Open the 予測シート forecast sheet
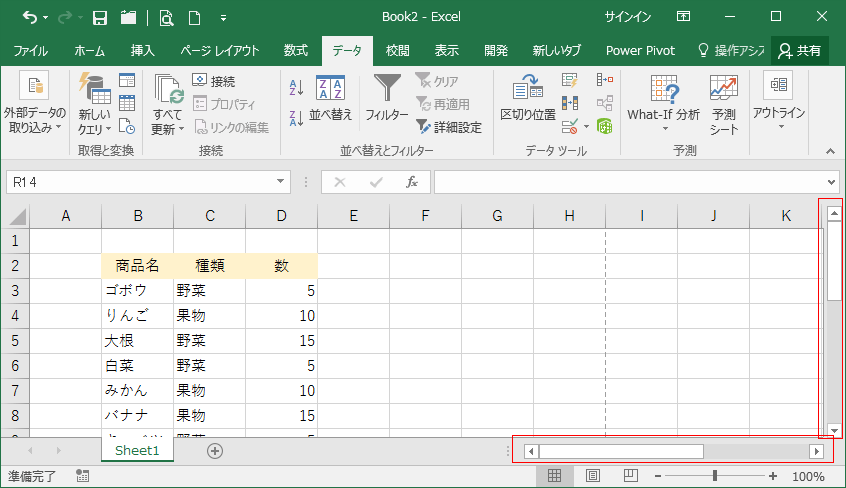This screenshot has height=488, width=846. 724,104
